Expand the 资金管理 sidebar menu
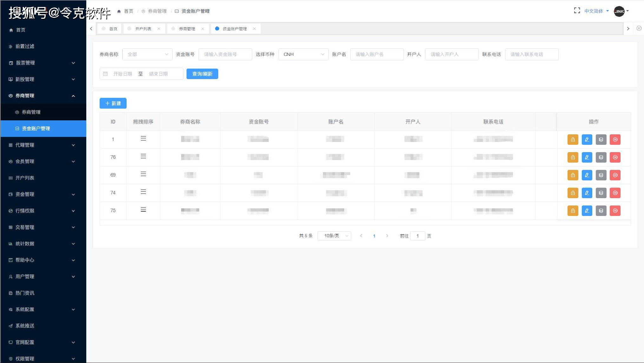Screen dimensions: 644x363 tap(43, 194)
